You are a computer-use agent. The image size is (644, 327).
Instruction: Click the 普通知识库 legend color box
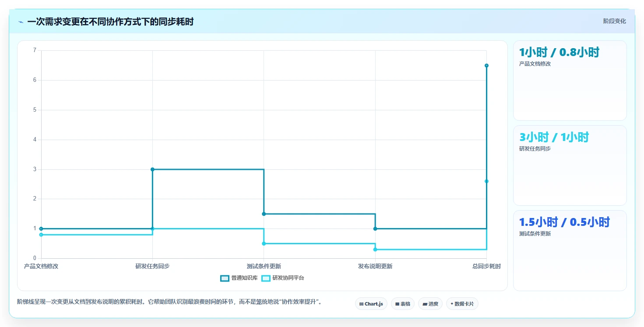(x=225, y=278)
